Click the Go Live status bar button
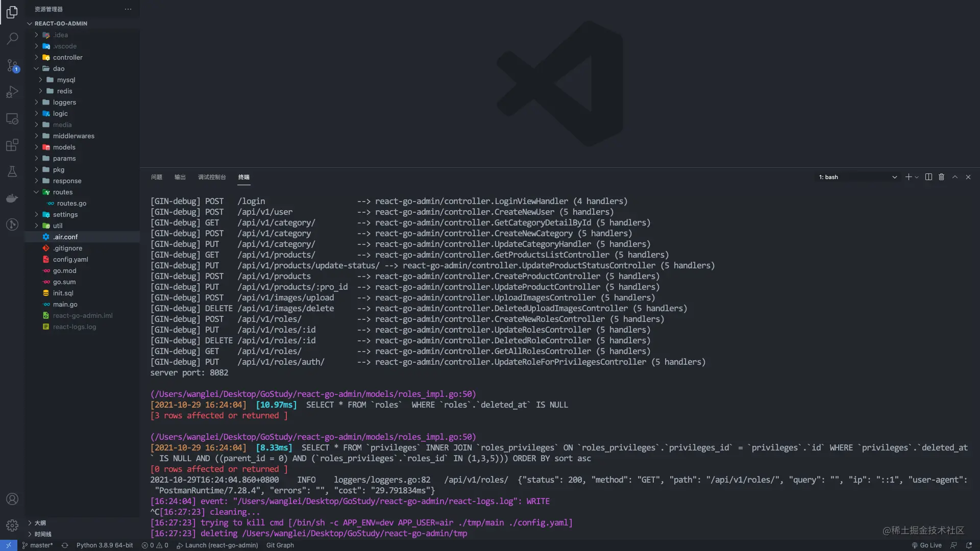This screenshot has height=551, width=980. tap(926, 545)
